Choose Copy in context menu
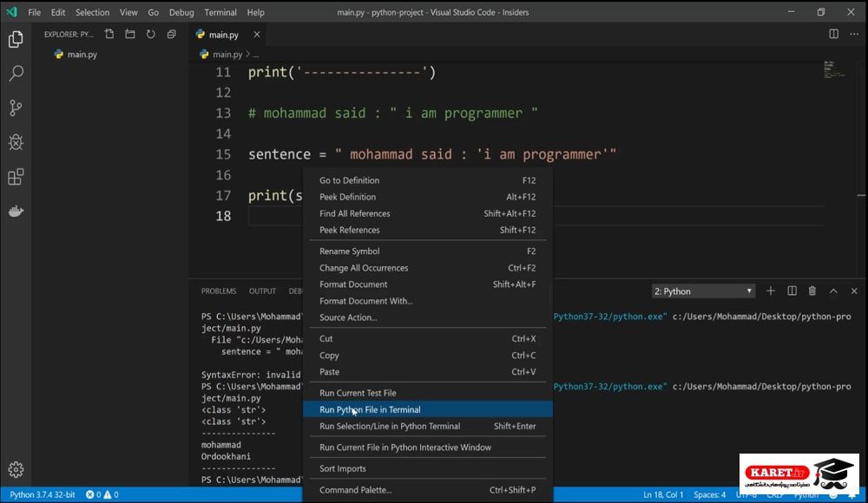This screenshot has height=503, width=868. coord(427,356)
